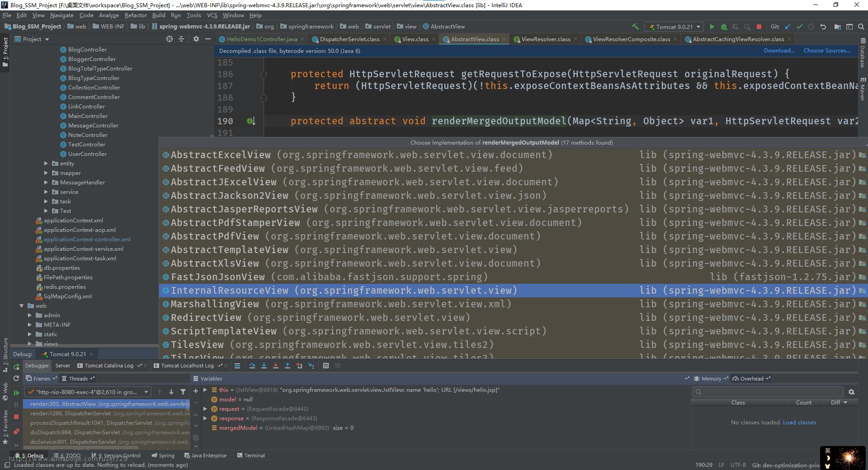Filter frames with funnel icon
868x470 pixels.
(x=183, y=392)
